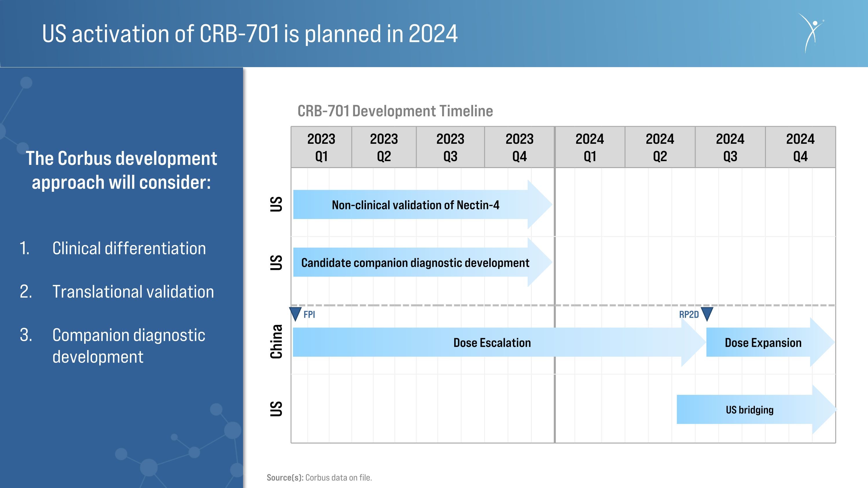Click the US bridging arrow bar
Screen dimensions: 868x488
[x=757, y=409]
